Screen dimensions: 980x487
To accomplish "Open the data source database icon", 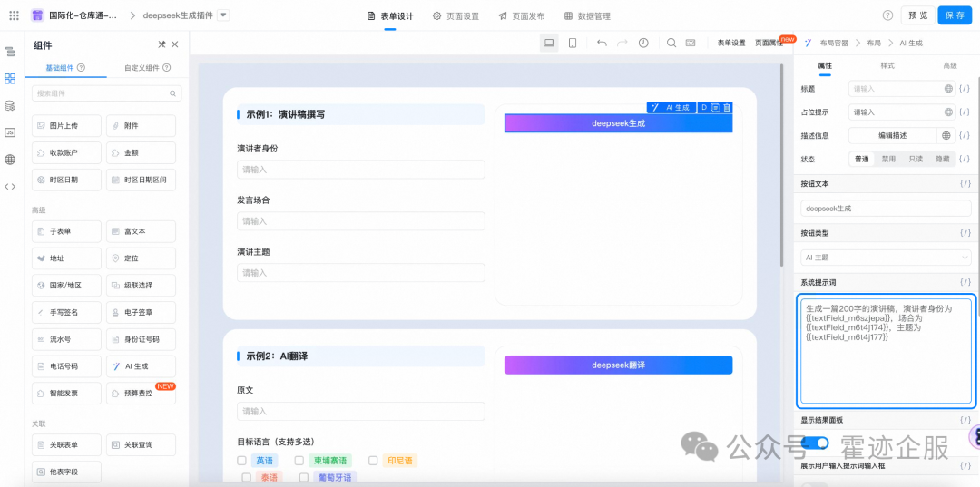I will tap(10, 105).
